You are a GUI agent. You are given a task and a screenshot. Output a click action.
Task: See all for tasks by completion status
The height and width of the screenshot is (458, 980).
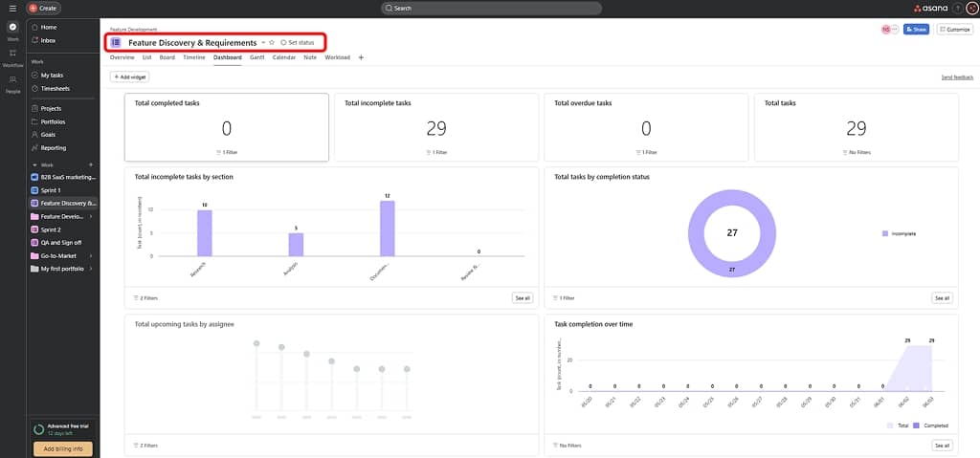click(x=943, y=298)
